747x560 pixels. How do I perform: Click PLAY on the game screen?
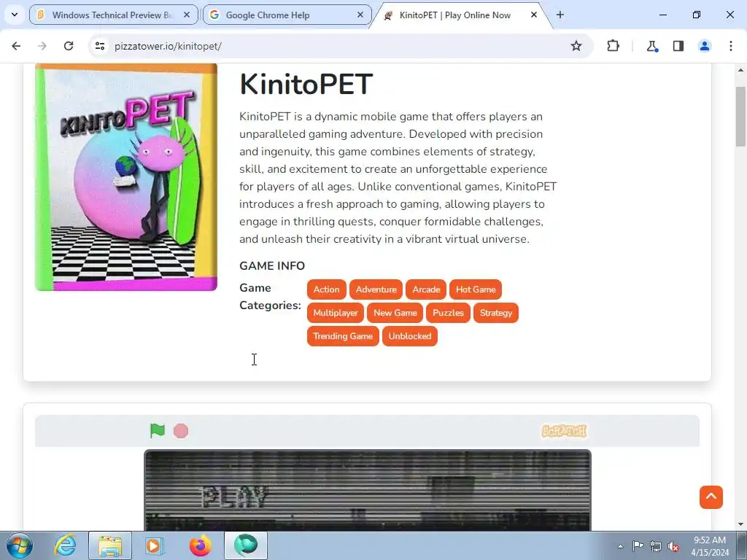coord(234,497)
